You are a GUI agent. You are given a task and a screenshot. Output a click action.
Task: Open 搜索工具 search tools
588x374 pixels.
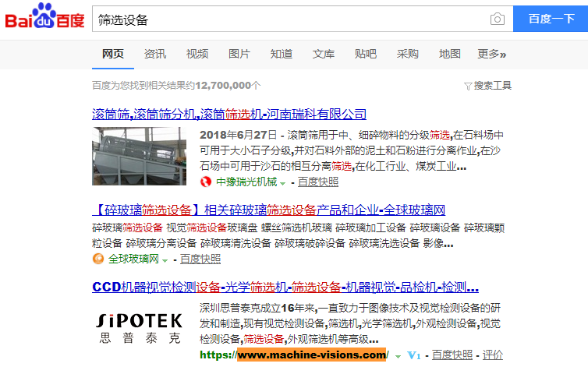(x=492, y=86)
